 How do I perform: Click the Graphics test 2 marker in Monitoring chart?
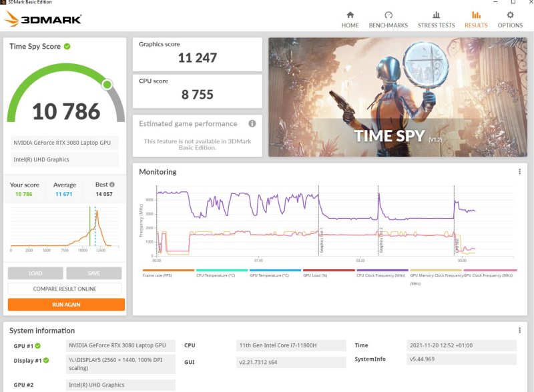coord(380,240)
